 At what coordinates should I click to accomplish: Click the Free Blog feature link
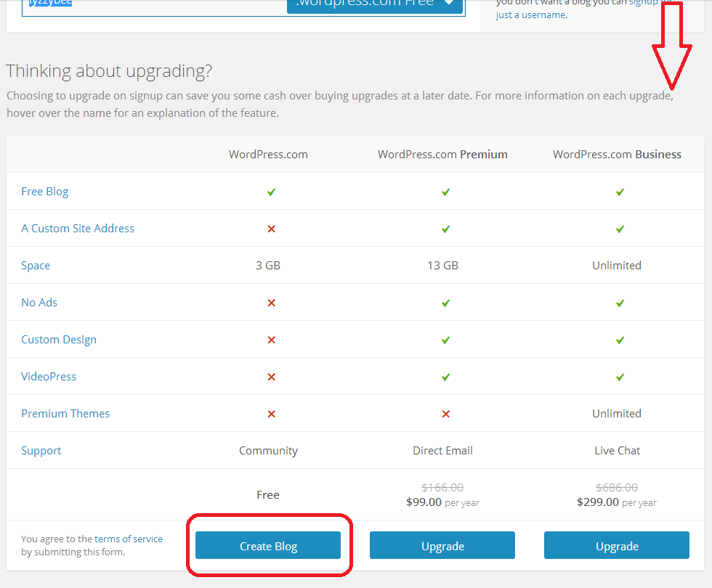(x=45, y=192)
